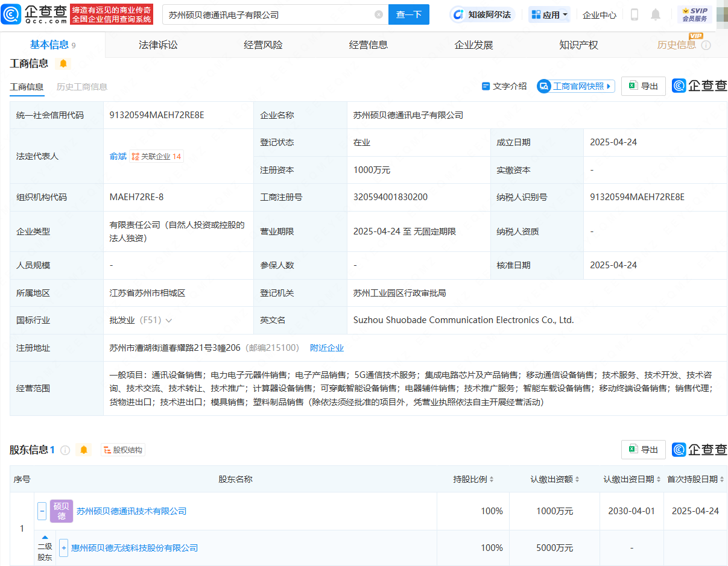Expand 惠州硕贝德无线科技股份有限公司 row with plus

click(x=63, y=548)
